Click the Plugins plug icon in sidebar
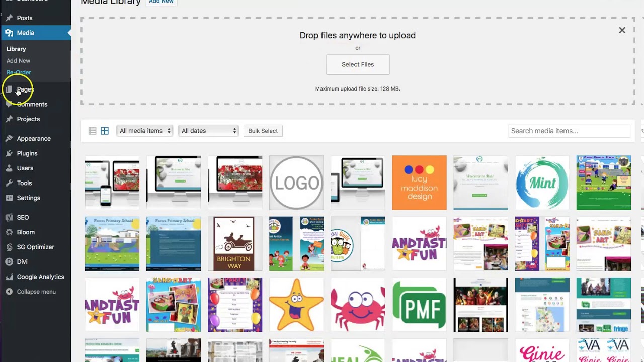The height and width of the screenshot is (362, 644). click(x=9, y=153)
